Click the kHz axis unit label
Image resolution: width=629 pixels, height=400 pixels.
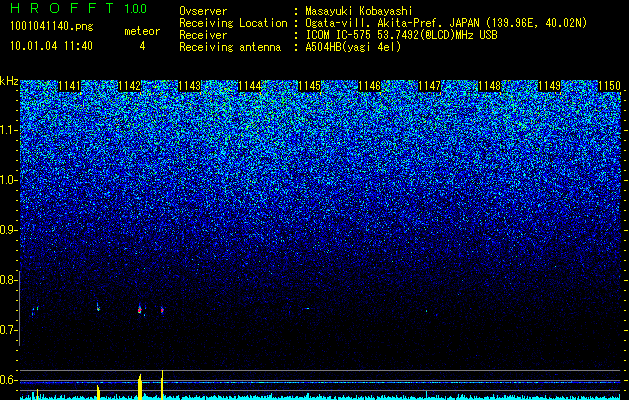pyautogui.click(x=9, y=81)
